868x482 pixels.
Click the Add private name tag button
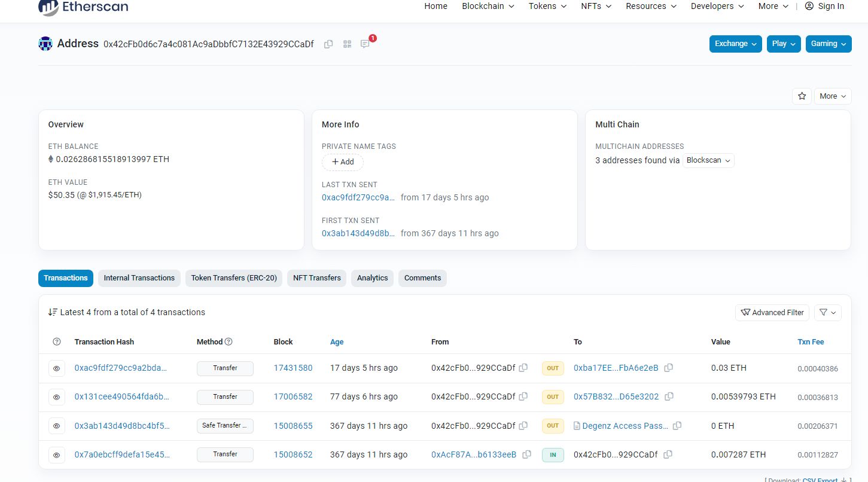(343, 162)
